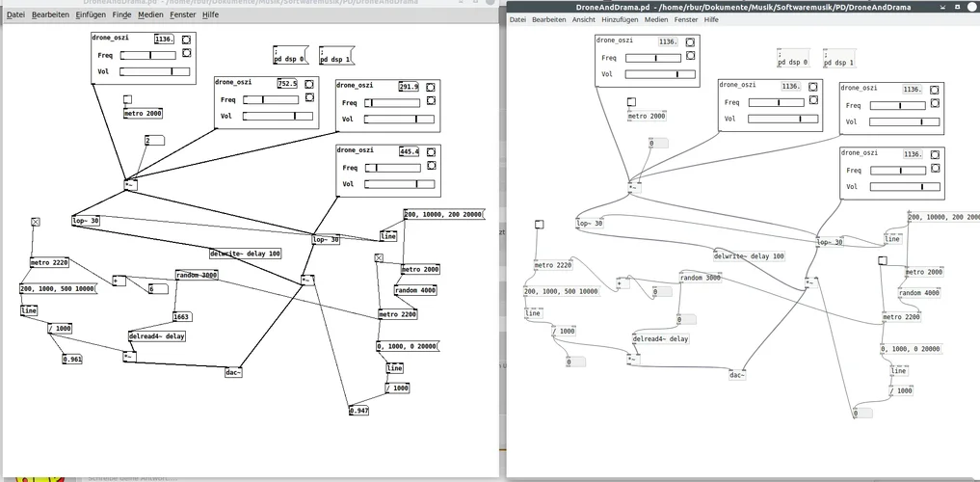Select the 'metro 2220' object in the left window
Image resolution: width=980 pixels, height=482 pixels.
[49, 262]
